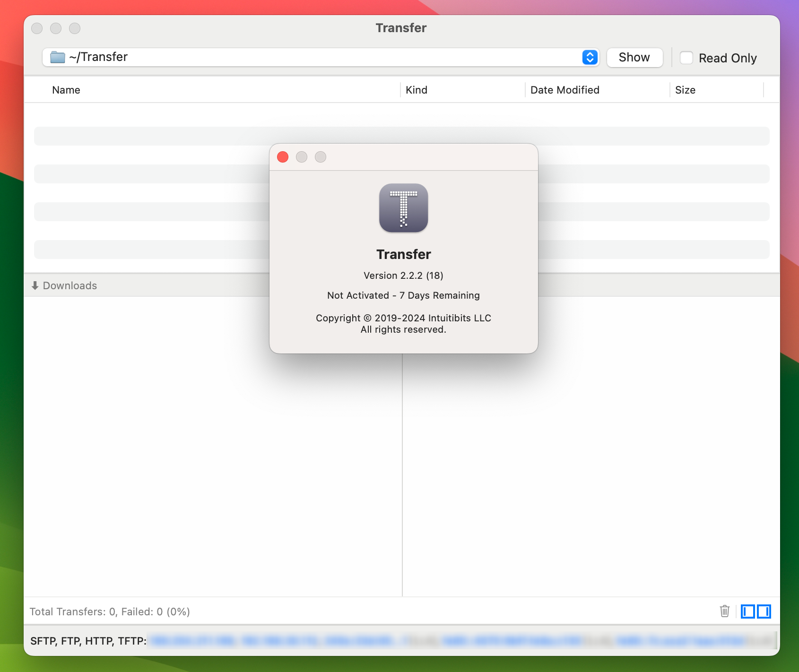Screen dimensions: 799x672
Task: Click 'Version 2.2.2 (18)' text
Action: click(x=404, y=276)
